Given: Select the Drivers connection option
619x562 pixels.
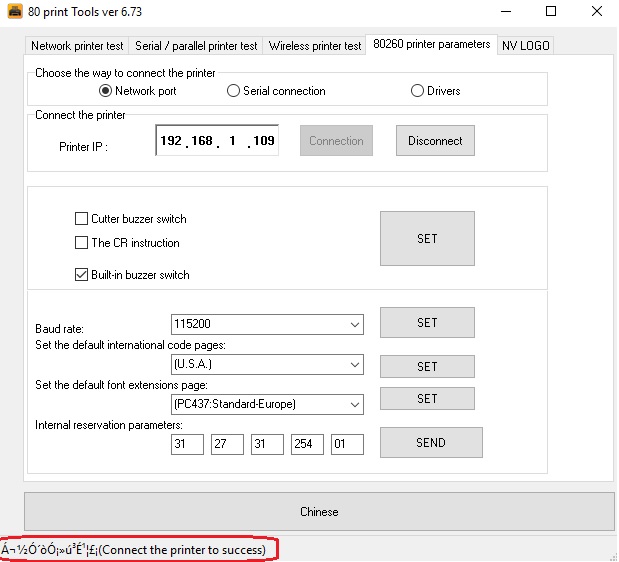Looking at the screenshot, I should click(418, 91).
